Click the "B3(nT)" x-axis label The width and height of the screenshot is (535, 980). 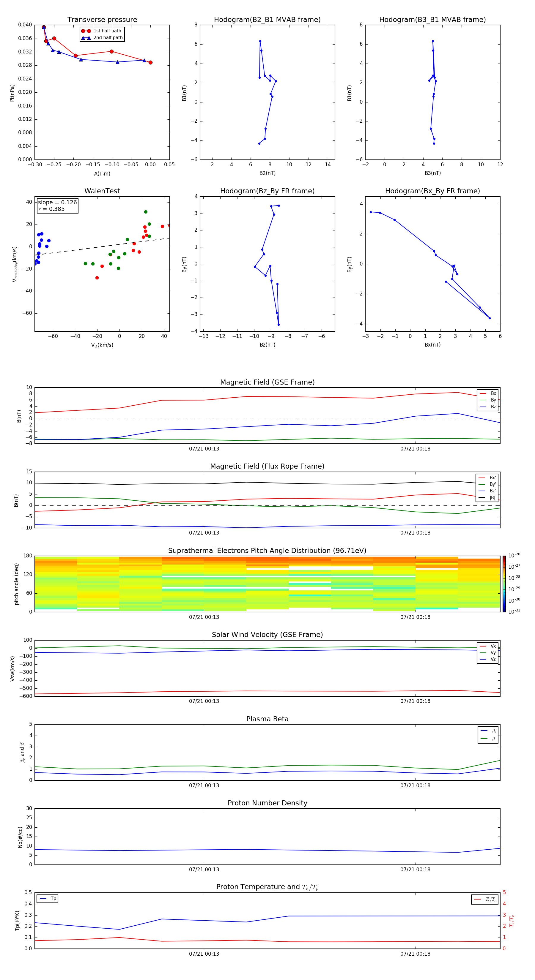click(432, 173)
